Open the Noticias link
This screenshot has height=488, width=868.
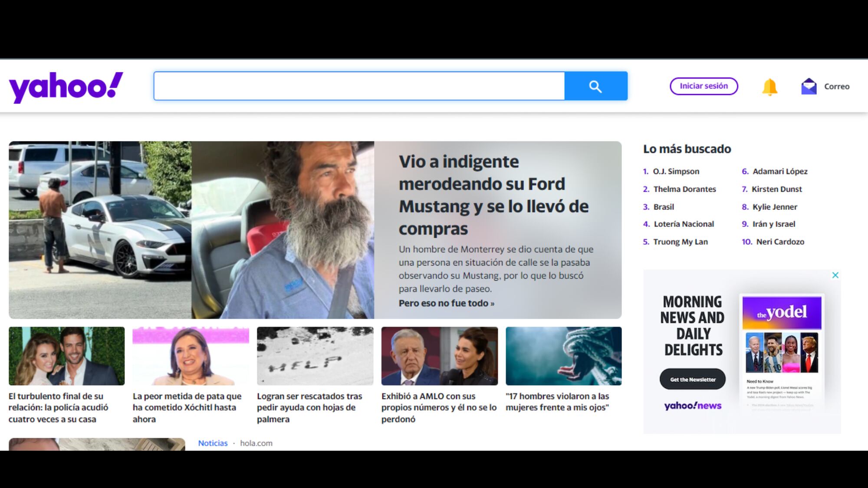(x=213, y=443)
